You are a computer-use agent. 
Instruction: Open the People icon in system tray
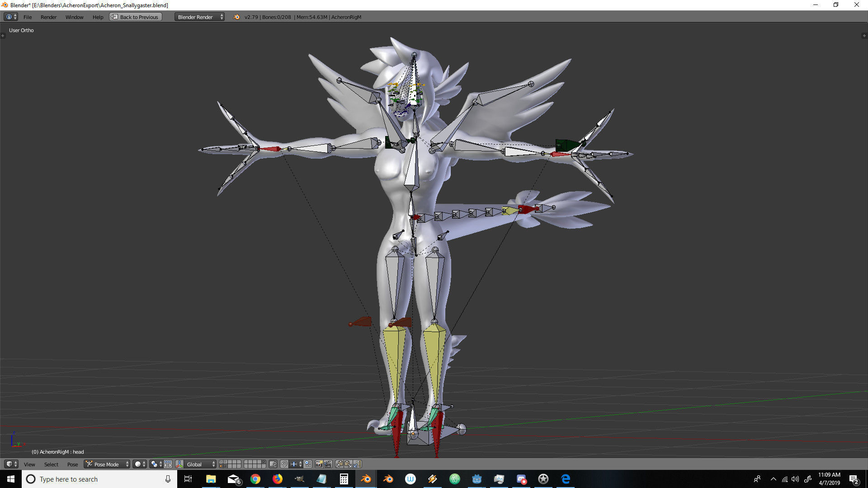tap(757, 479)
